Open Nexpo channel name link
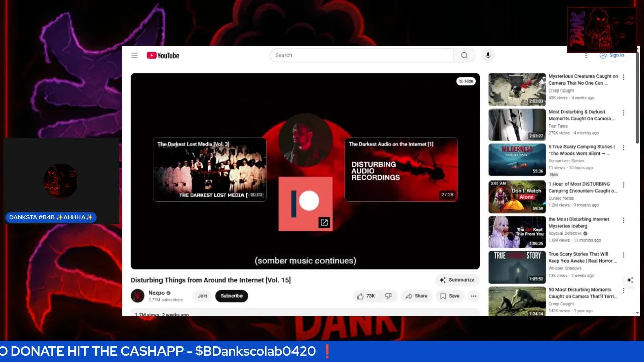The height and width of the screenshot is (362, 644). click(156, 293)
